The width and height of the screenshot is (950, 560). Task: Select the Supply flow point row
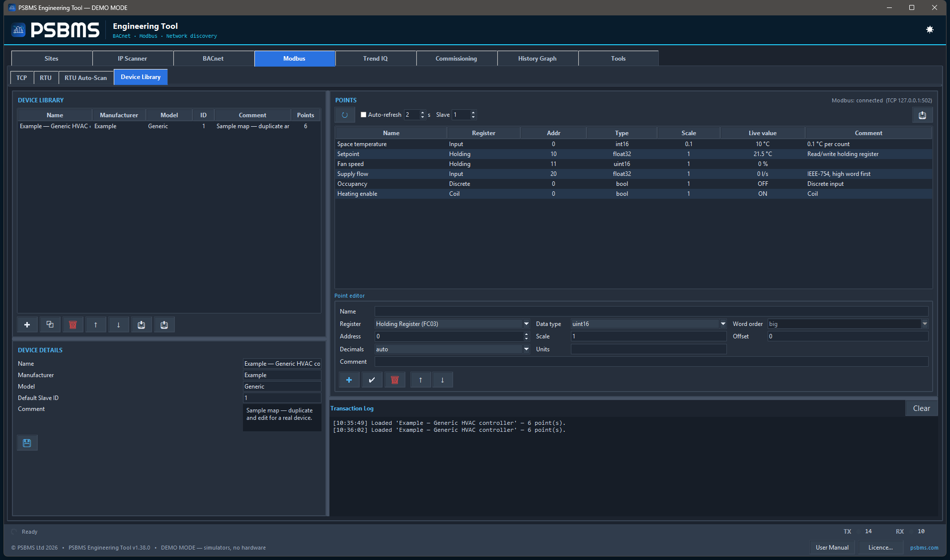click(633, 174)
